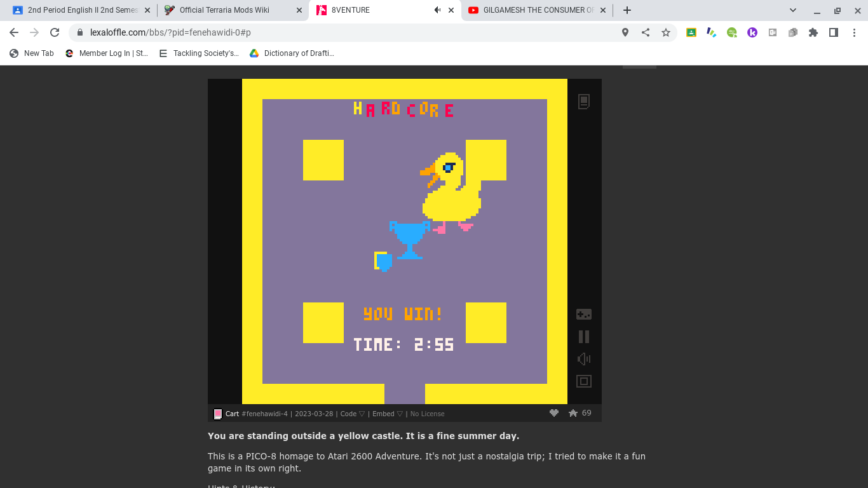Image resolution: width=868 pixels, height=488 pixels.
Task: Click the blue chalice in the game
Action: [410, 240]
